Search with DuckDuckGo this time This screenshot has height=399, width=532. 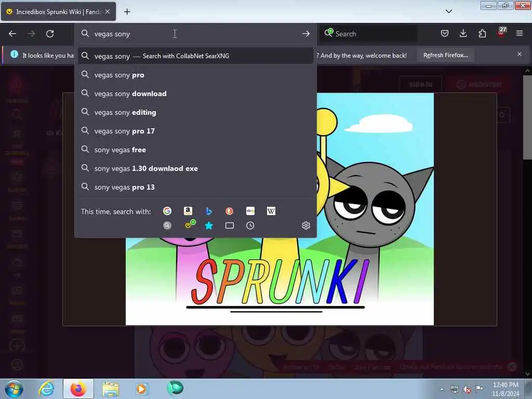click(x=229, y=211)
